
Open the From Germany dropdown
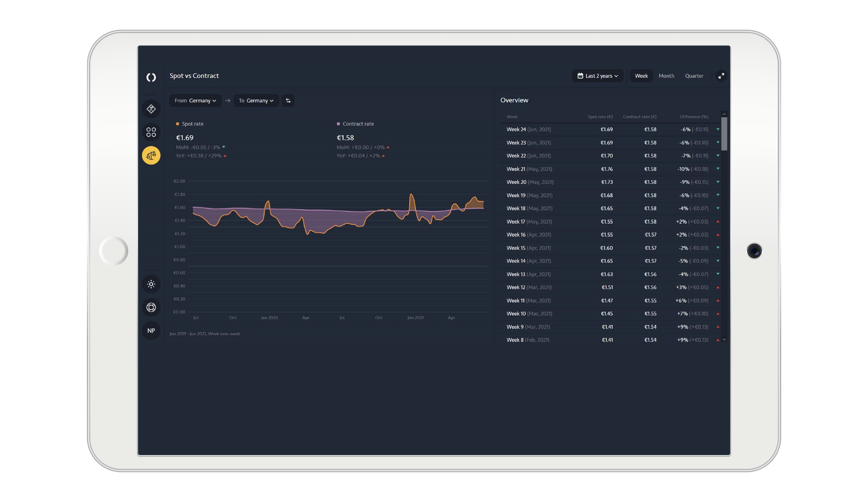195,100
